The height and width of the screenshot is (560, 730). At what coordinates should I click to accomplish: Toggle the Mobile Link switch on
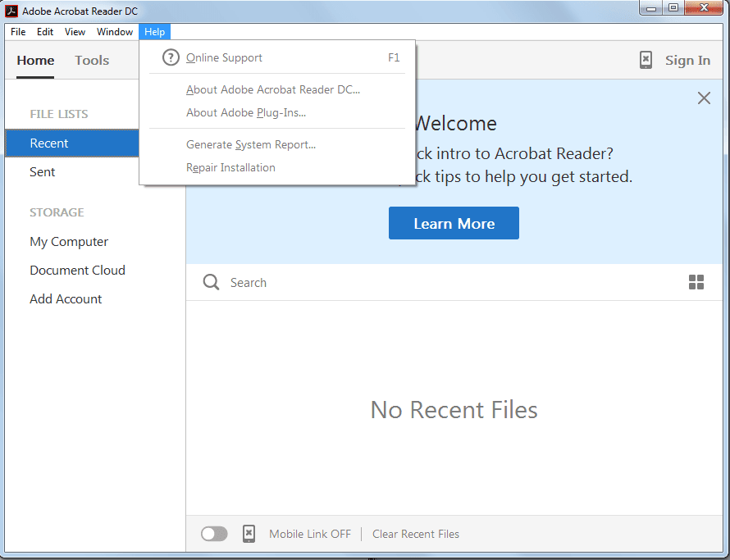point(214,534)
